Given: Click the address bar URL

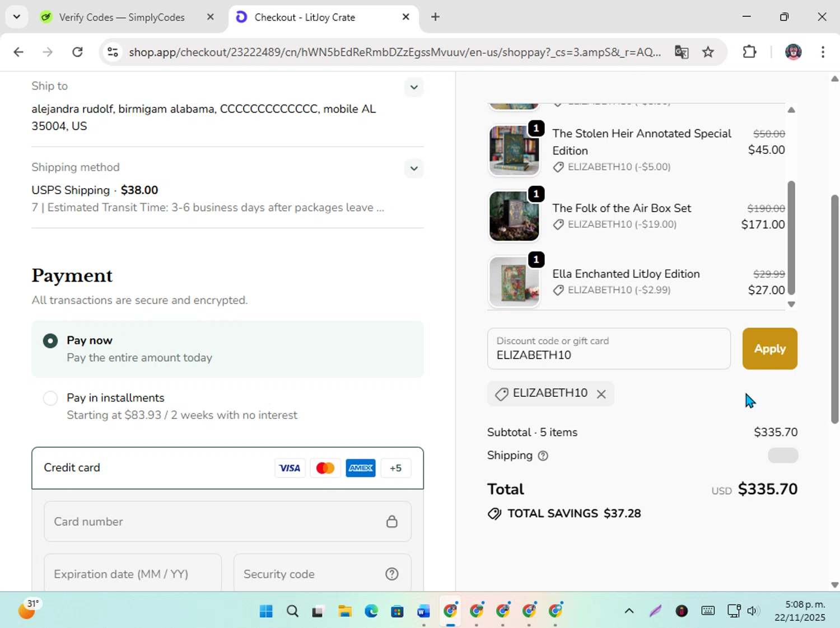Looking at the screenshot, I should 395,52.
